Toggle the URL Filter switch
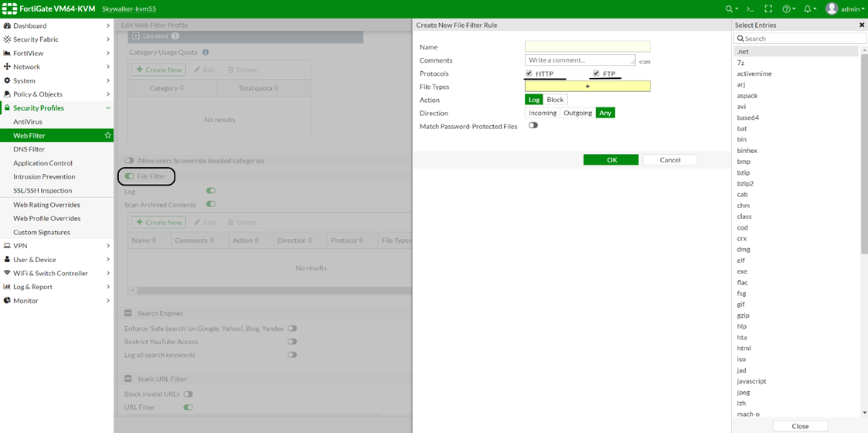This screenshot has height=433, width=868. [189, 407]
